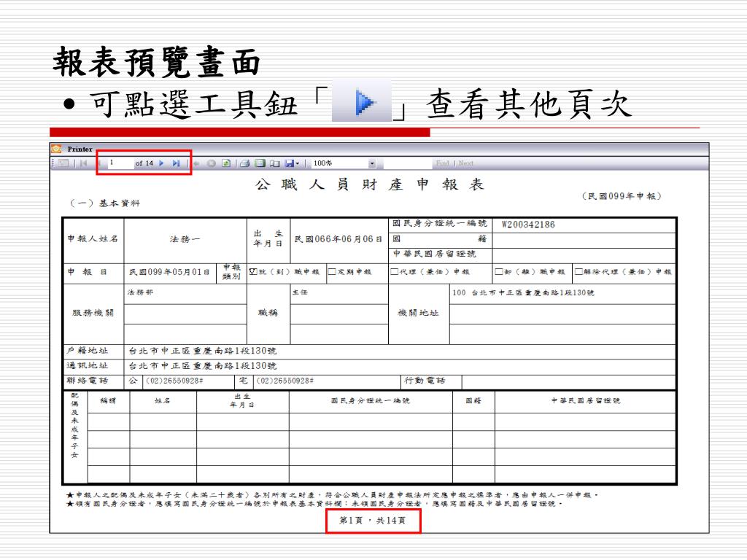
Task: Jump to the last page button
Action: [177, 163]
